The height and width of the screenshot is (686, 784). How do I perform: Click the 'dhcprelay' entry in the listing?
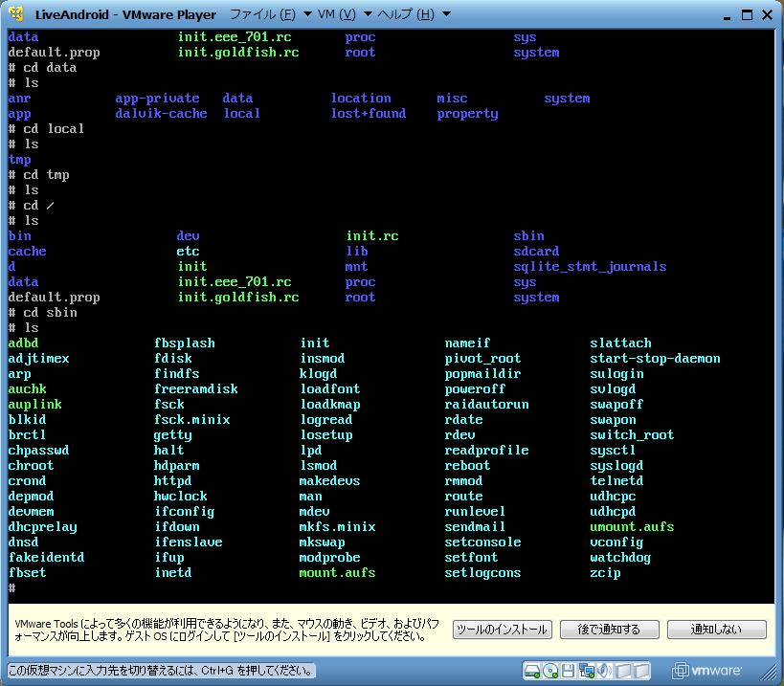click(42, 526)
